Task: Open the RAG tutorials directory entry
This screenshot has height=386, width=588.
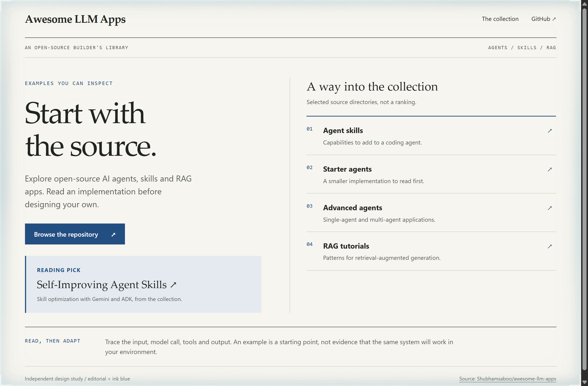Action: tap(431, 251)
